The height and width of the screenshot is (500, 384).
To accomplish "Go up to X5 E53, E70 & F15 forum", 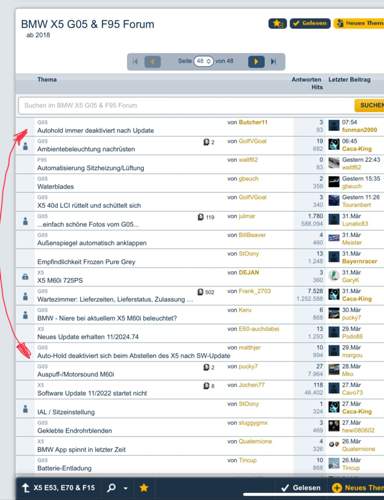I will pyautogui.click(x=59, y=488).
